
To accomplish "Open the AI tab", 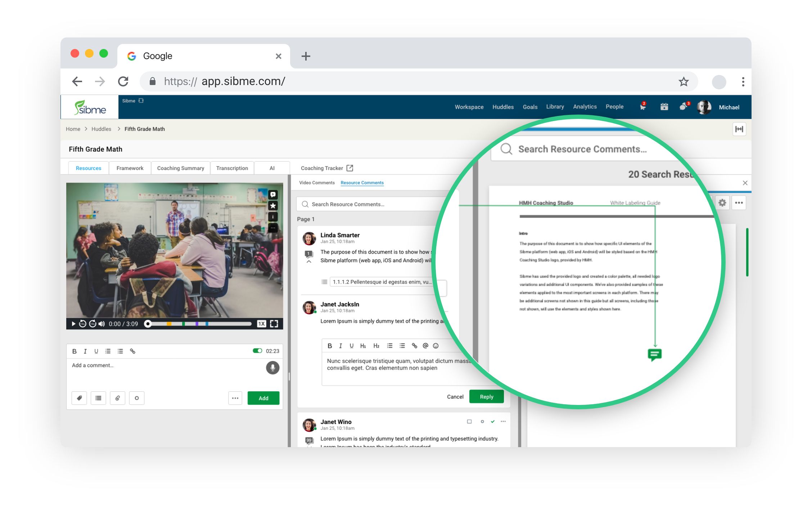I will point(272,168).
